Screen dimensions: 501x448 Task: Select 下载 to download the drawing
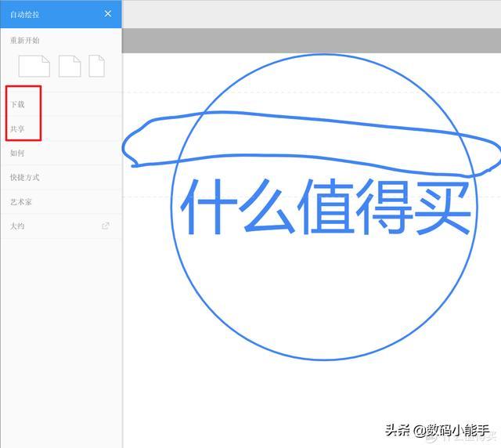point(18,104)
